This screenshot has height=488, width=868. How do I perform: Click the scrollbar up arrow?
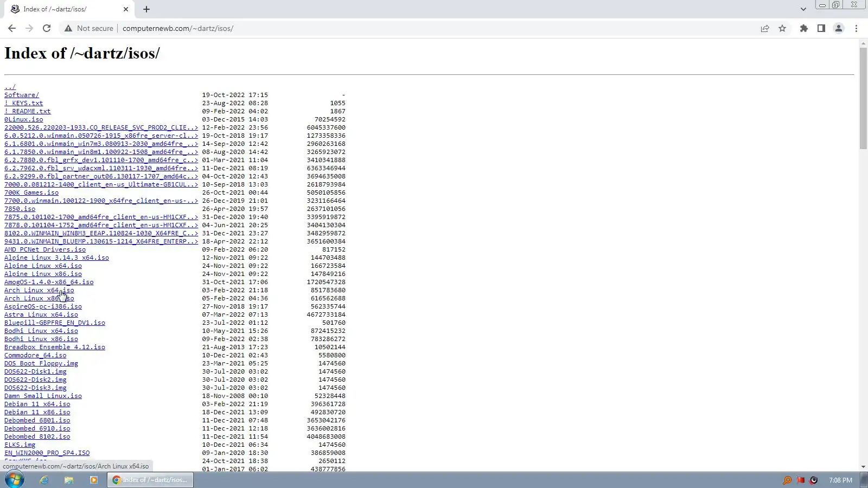[863, 43]
